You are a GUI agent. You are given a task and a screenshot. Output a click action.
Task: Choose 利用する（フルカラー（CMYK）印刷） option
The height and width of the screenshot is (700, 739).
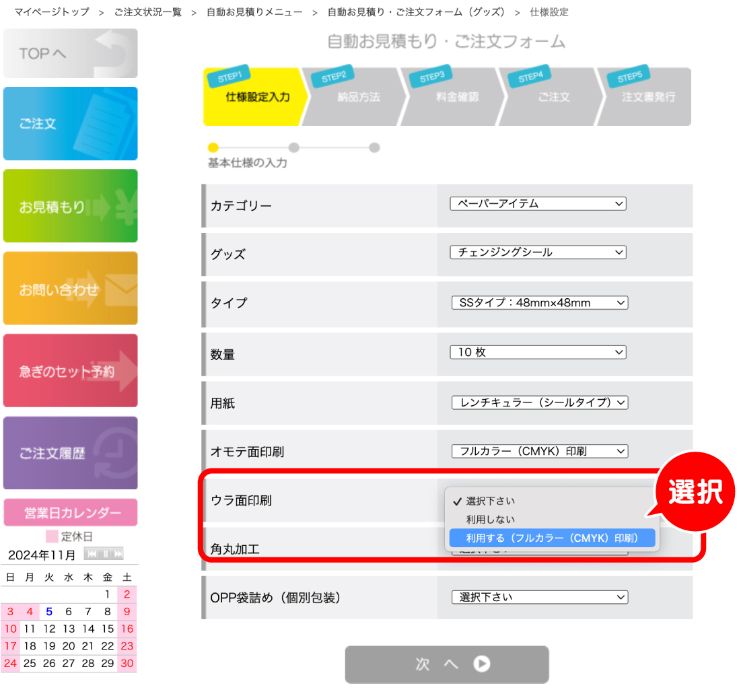[x=552, y=538]
